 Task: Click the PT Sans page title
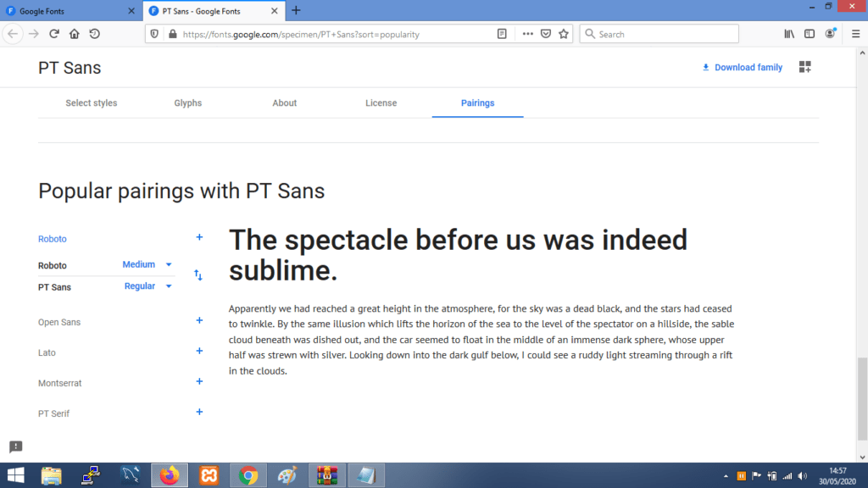click(70, 68)
